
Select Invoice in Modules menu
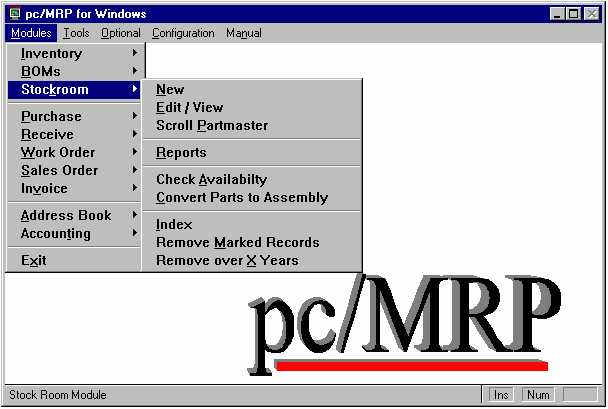coord(74,188)
